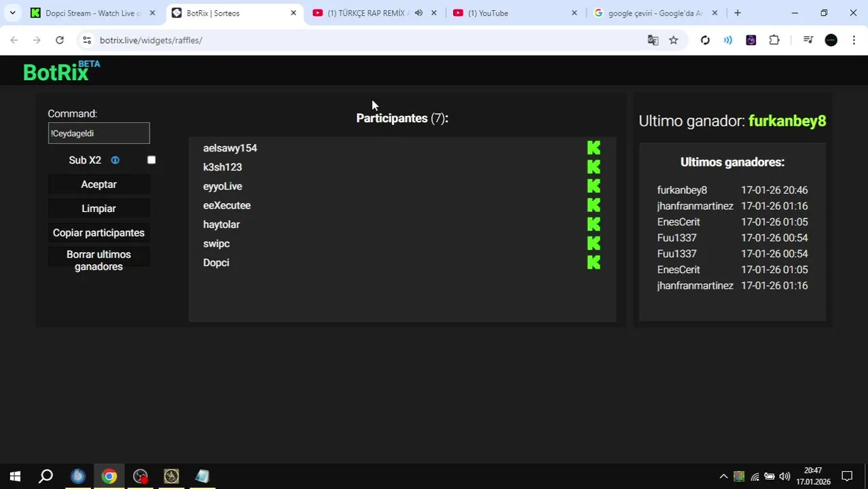Enable the Sub X2 checkbox
This screenshot has height=489, width=868.
151,160
